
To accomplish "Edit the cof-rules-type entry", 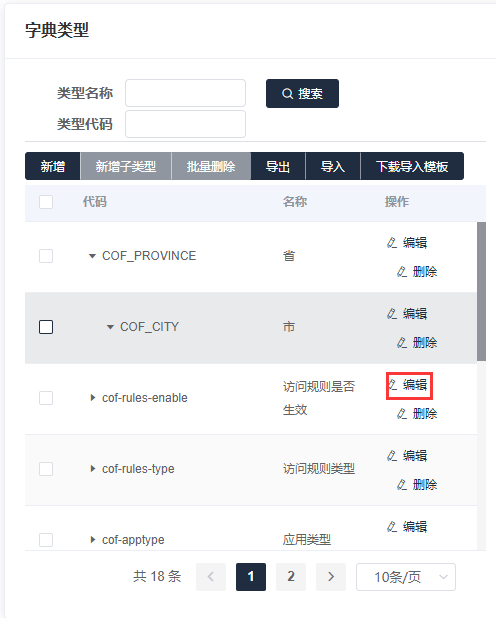I will pyautogui.click(x=407, y=456).
